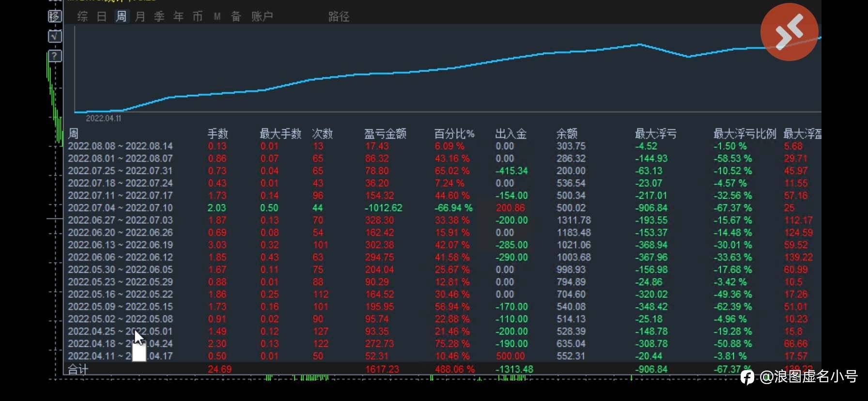Sort by 余额 column header
The image size is (868, 401).
click(567, 134)
